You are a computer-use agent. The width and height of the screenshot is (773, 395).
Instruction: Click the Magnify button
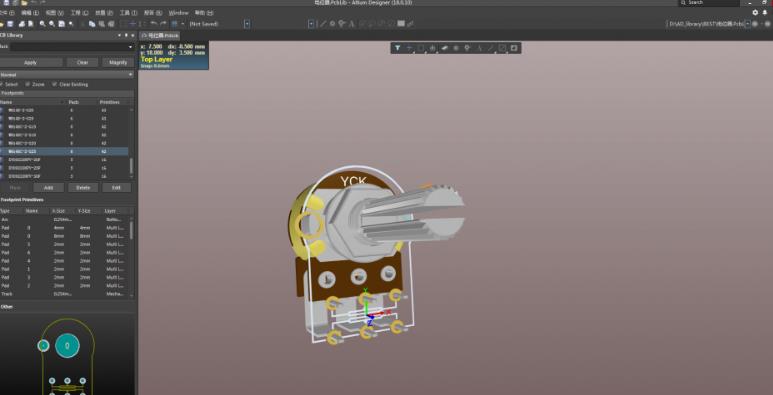tap(118, 63)
